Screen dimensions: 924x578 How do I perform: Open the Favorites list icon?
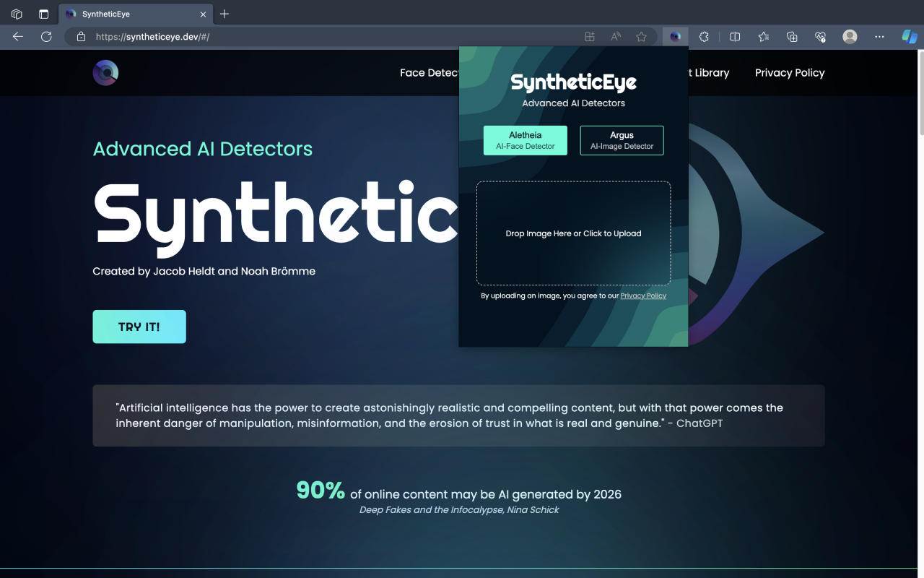point(764,37)
